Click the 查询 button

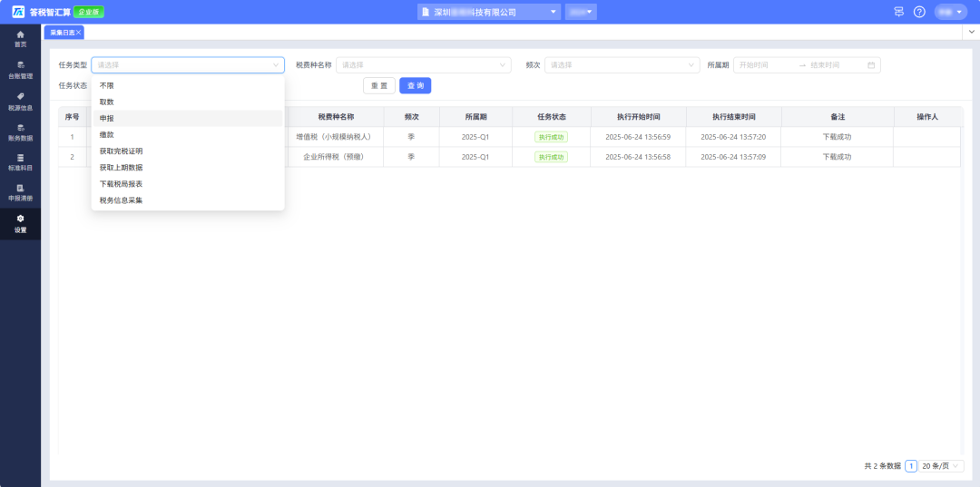(x=415, y=85)
